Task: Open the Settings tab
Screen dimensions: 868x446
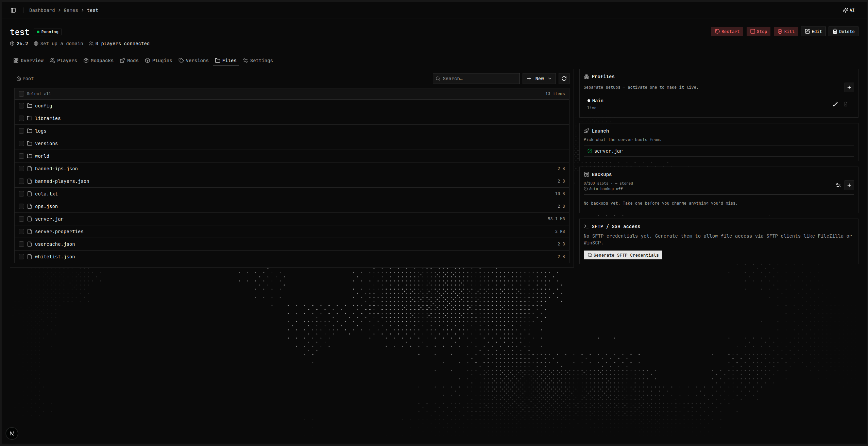Action: pos(258,61)
